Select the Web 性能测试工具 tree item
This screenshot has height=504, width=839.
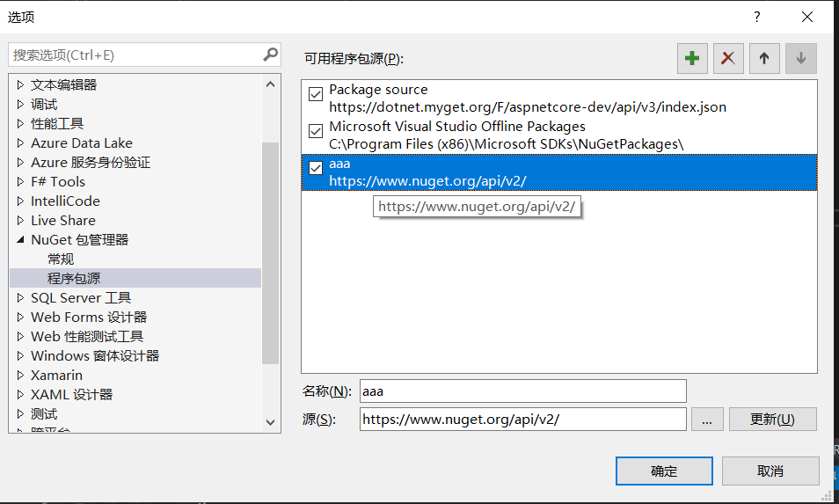pos(87,337)
